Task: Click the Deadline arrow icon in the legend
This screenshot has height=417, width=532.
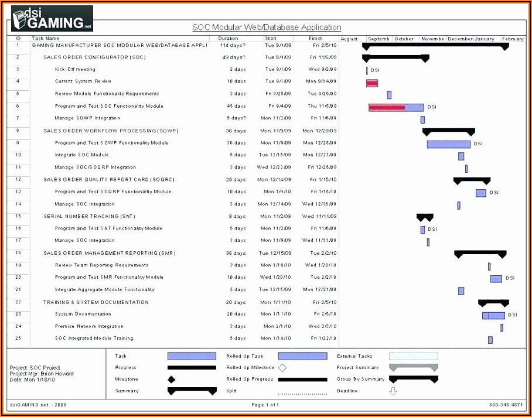Action: point(393,391)
